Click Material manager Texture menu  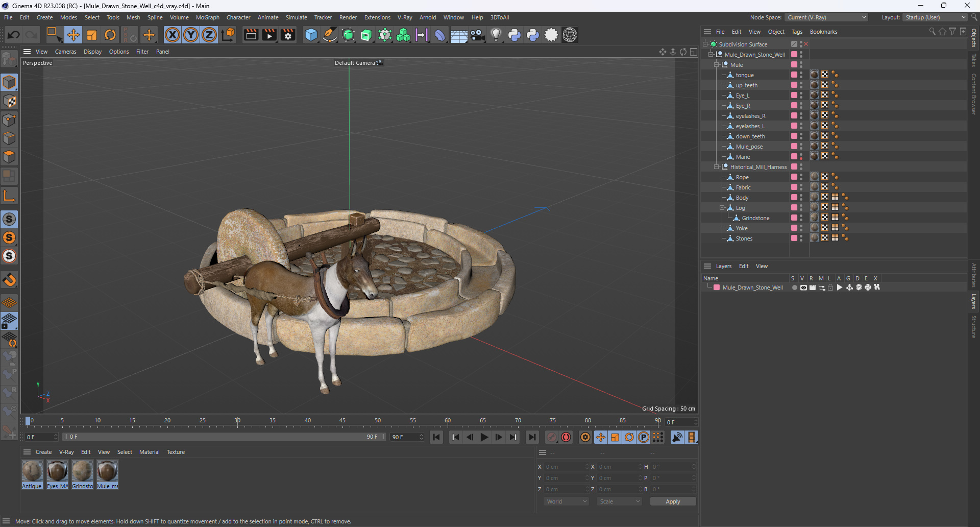tap(176, 452)
